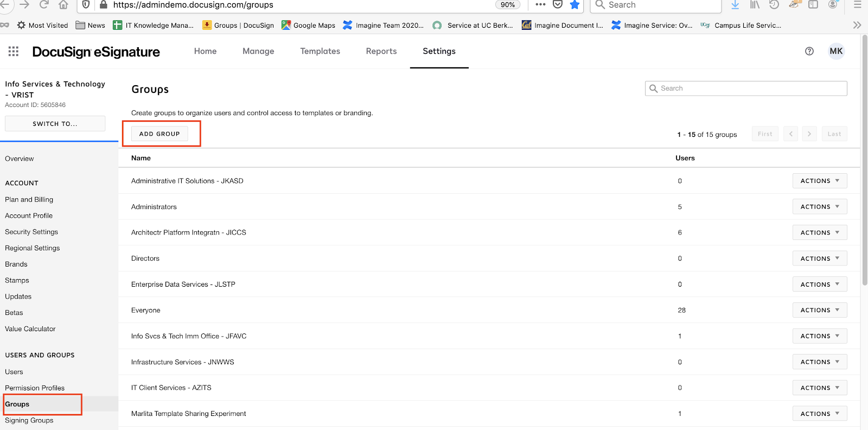
Task: Click the browser home icon
Action: pos(63,5)
